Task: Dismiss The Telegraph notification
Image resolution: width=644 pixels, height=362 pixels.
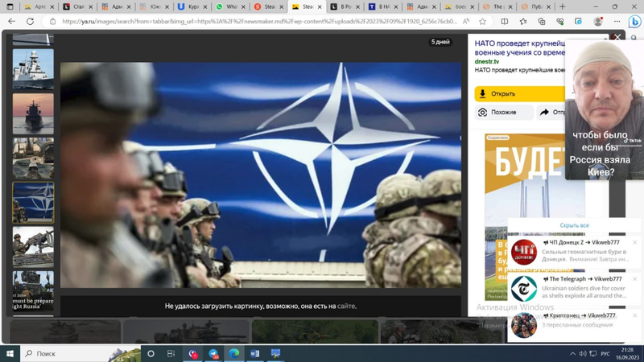Action: click(634, 279)
